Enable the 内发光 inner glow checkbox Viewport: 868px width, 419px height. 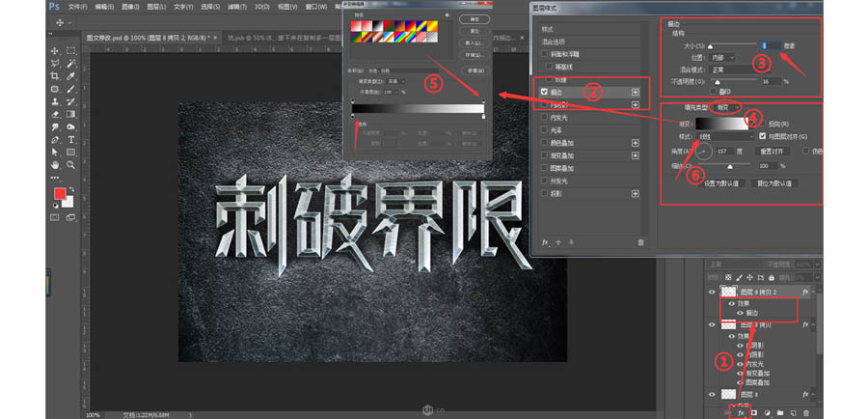(545, 118)
